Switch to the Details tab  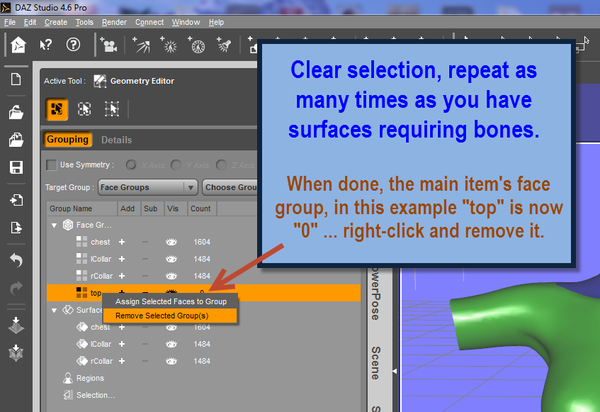[116, 140]
